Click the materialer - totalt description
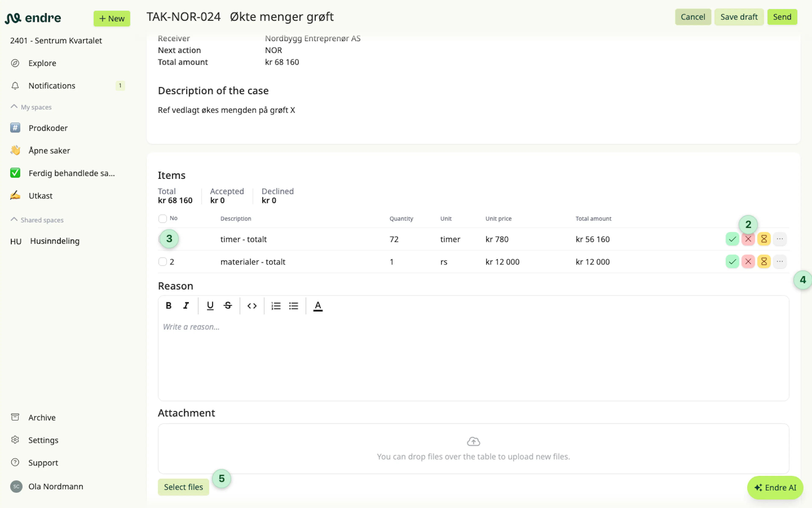The height and width of the screenshot is (508, 812). (x=253, y=262)
